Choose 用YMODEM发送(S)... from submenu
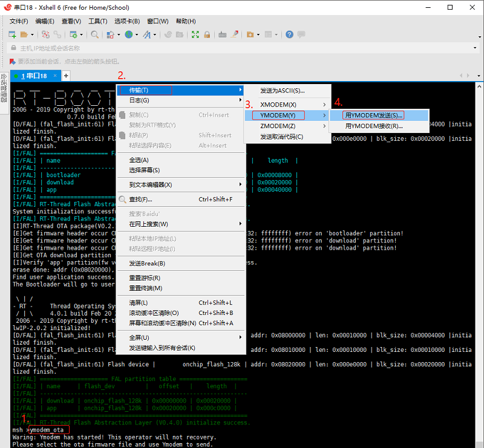 374,115
